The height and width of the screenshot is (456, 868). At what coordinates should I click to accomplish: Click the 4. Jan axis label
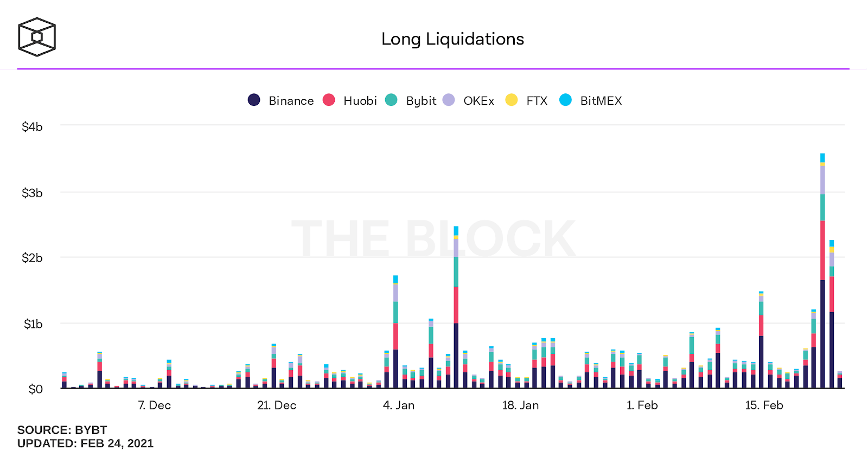[x=399, y=405]
